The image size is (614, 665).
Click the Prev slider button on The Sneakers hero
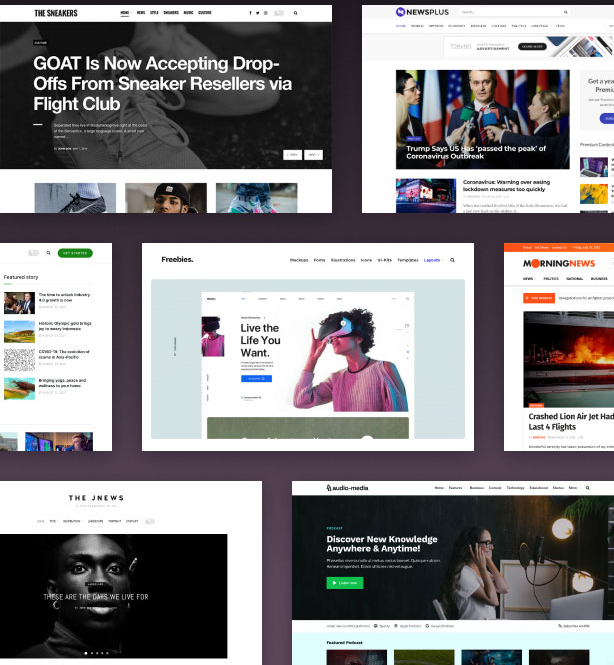[x=293, y=155]
